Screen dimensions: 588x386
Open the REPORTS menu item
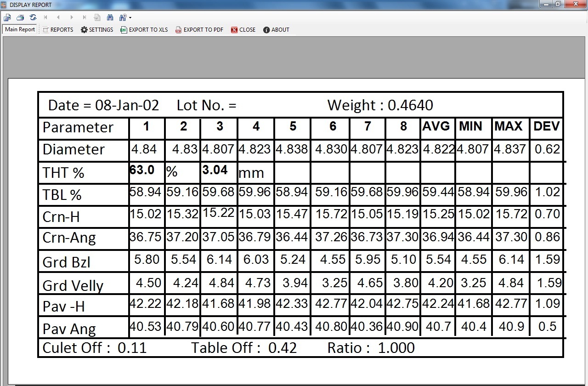pos(58,29)
